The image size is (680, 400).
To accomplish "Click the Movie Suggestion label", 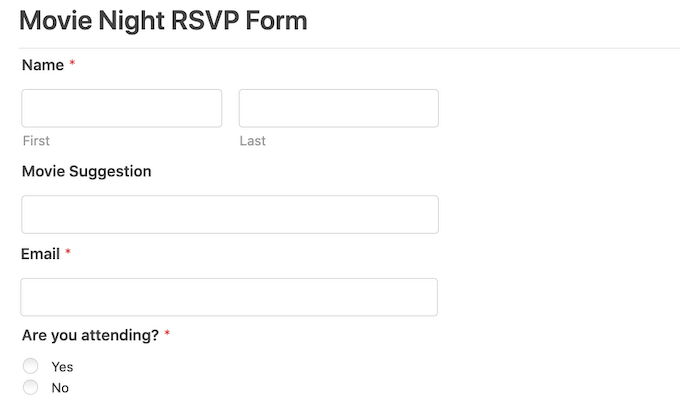I will click(x=86, y=171).
